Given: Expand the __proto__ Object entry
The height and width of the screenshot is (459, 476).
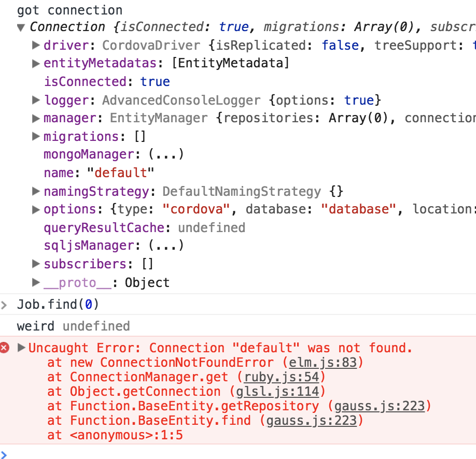Looking at the screenshot, I should click(x=36, y=282).
